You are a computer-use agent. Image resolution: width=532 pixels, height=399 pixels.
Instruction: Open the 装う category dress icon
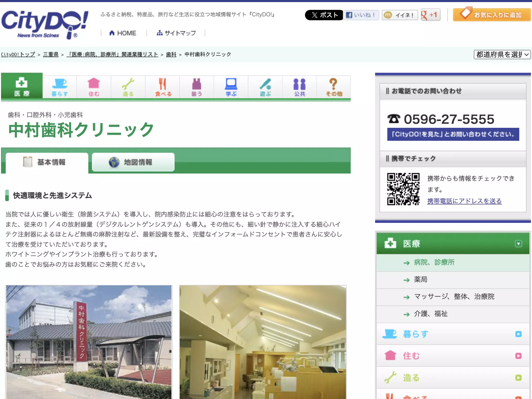click(x=197, y=87)
